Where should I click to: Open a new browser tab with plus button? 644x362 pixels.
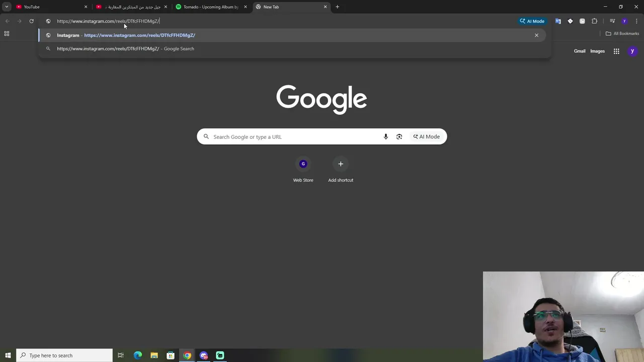point(337,7)
